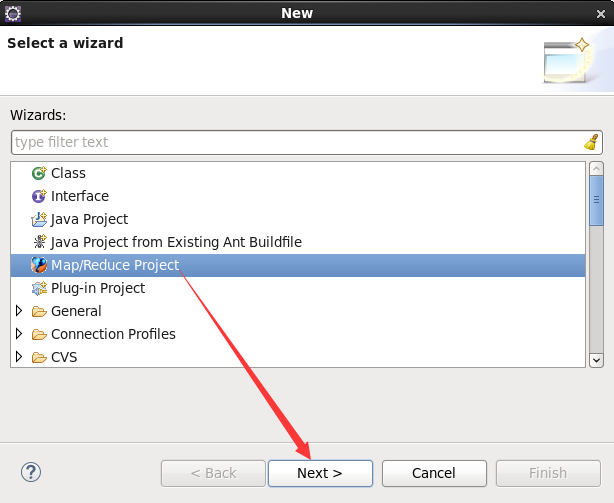Click the Cancel button
The width and height of the screenshot is (614, 503).
click(434, 473)
